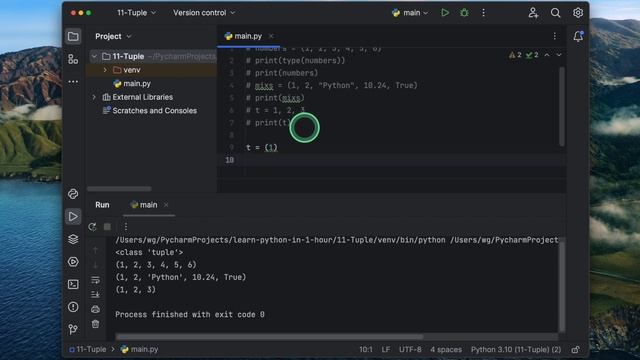The height and width of the screenshot is (360, 640).
Task: Clear all run console output trash icon
Action: [96, 324]
